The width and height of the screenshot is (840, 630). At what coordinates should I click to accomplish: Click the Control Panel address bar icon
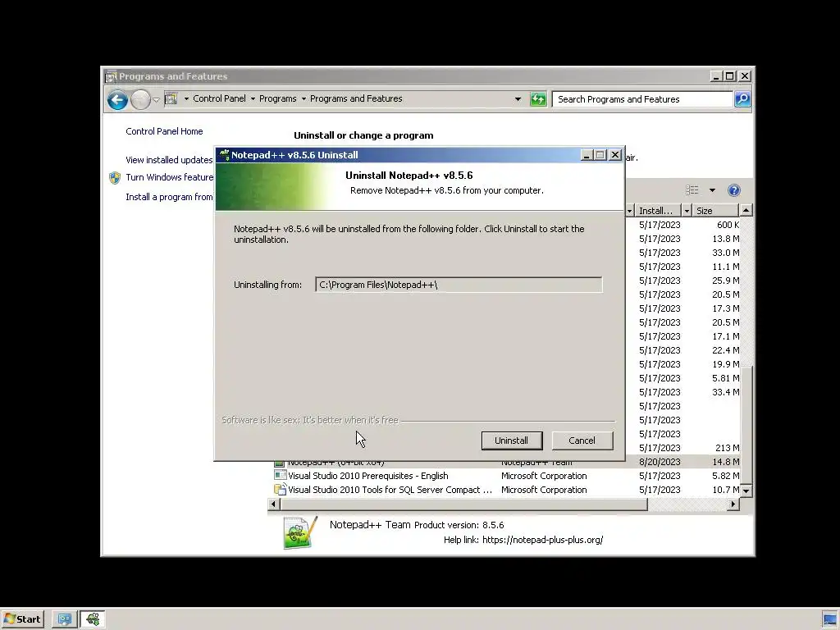coord(171,98)
